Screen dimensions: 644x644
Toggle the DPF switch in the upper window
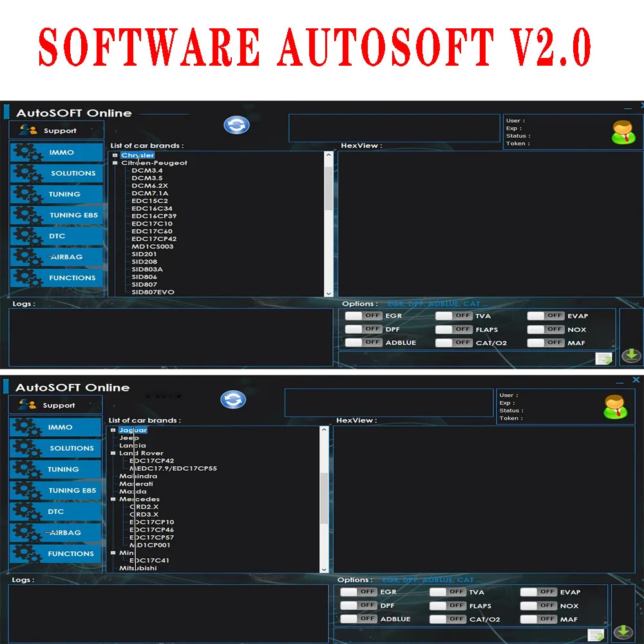[x=363, y=329]
